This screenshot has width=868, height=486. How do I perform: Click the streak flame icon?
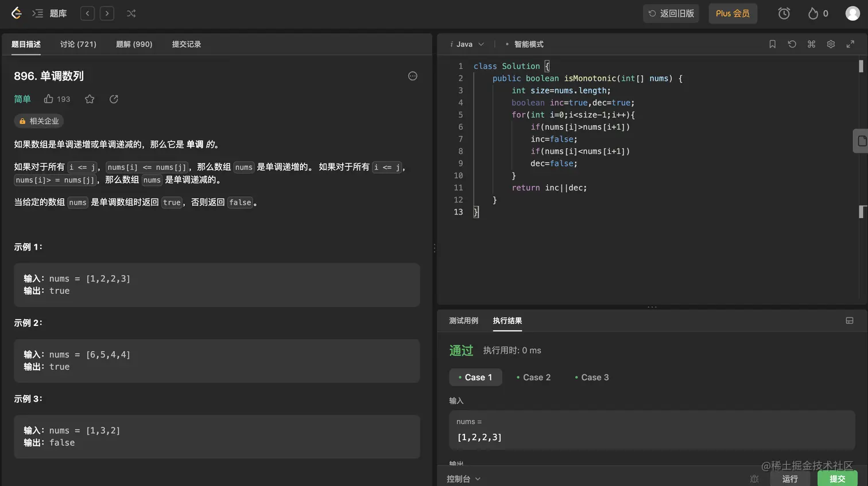tap(813, 13)
